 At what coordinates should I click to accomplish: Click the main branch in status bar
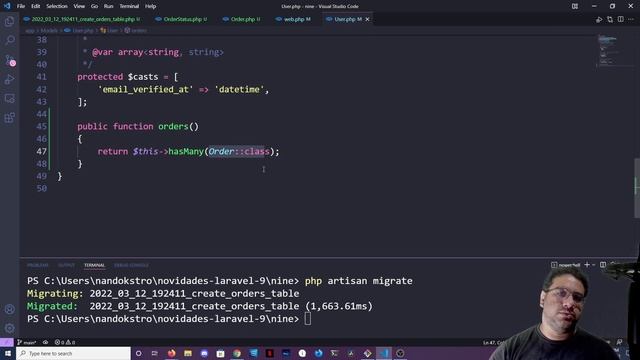pos(27,342)
